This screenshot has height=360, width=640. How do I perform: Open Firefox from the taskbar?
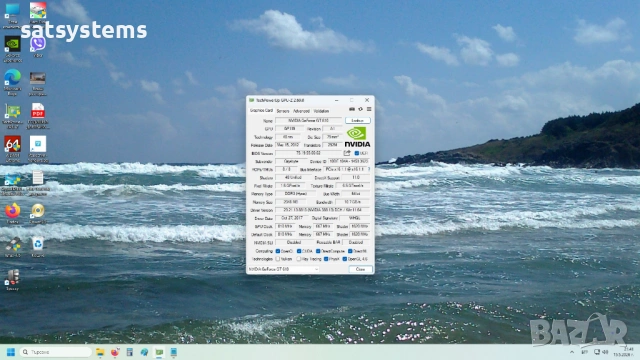point(115,352)
